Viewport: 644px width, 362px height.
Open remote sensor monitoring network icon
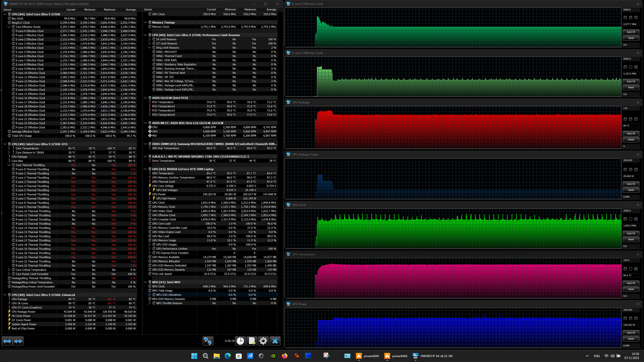(x=208, y=341)
